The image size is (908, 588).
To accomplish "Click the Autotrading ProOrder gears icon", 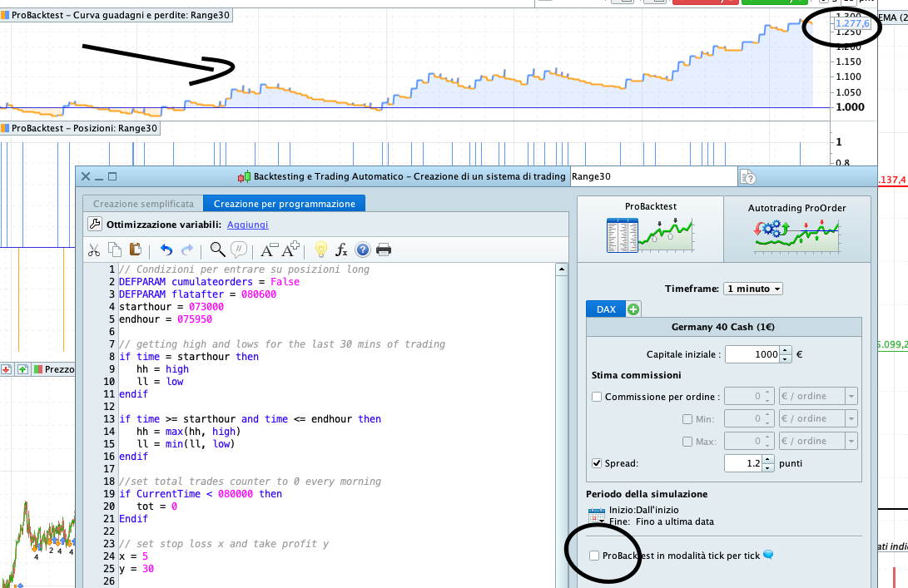I will [796, 236].
